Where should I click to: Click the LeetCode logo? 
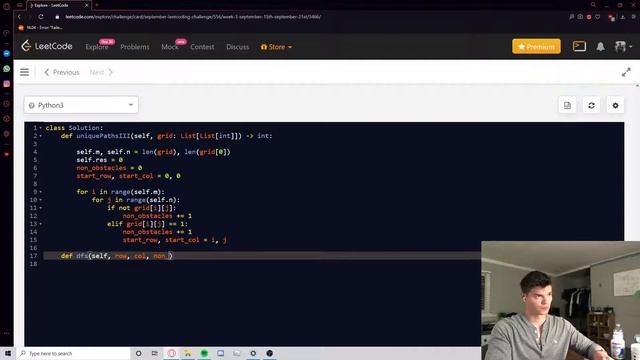point(47,46)
